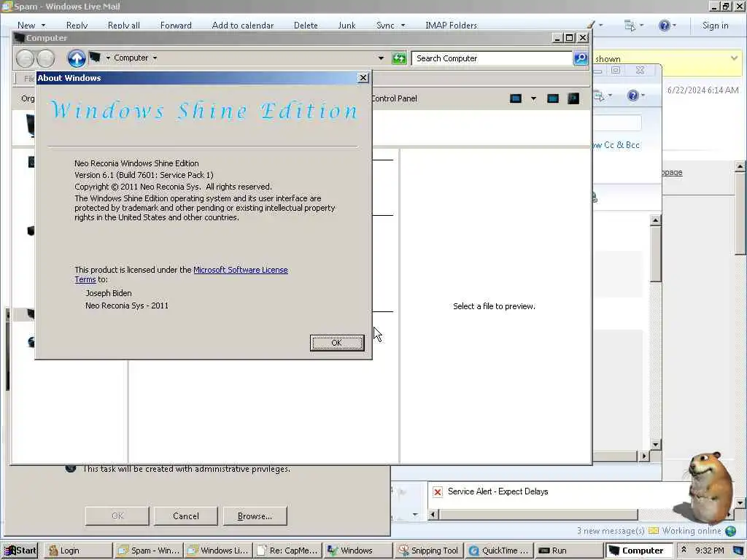This screenshot has height=560, width=747.
Task: Click the 6/22/2024 6:14 AM date text
Action: coord(703,90)
